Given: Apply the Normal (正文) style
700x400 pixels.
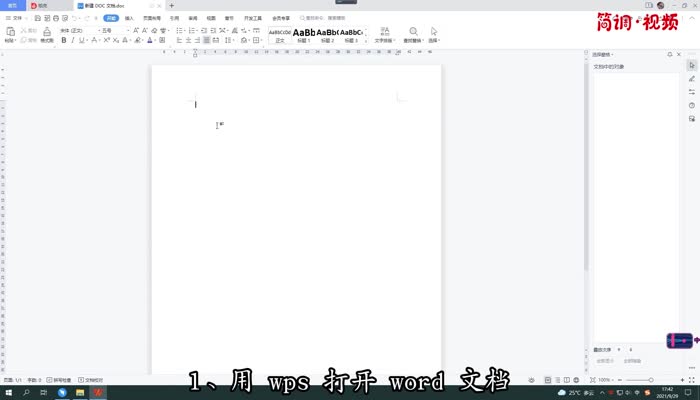Looking at the screenshot, I should (280, 35).
